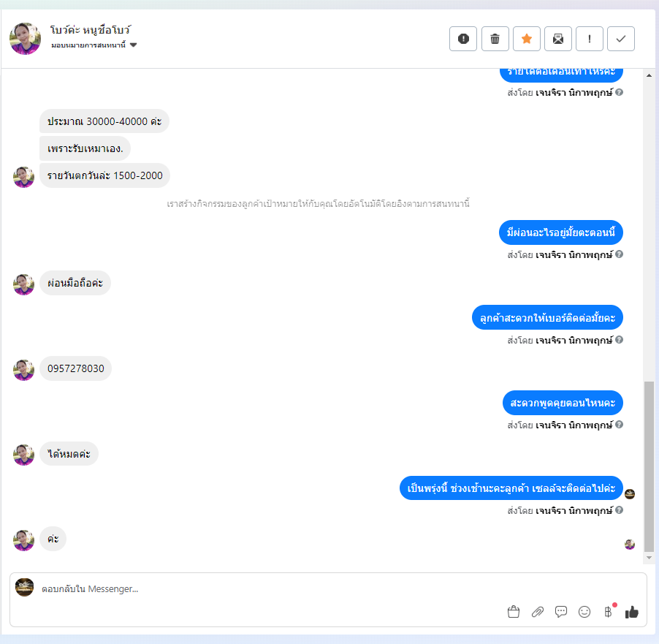659x644 pixels.
Task: Open the emoji picker smiley icon
Action: coord(584,612)
